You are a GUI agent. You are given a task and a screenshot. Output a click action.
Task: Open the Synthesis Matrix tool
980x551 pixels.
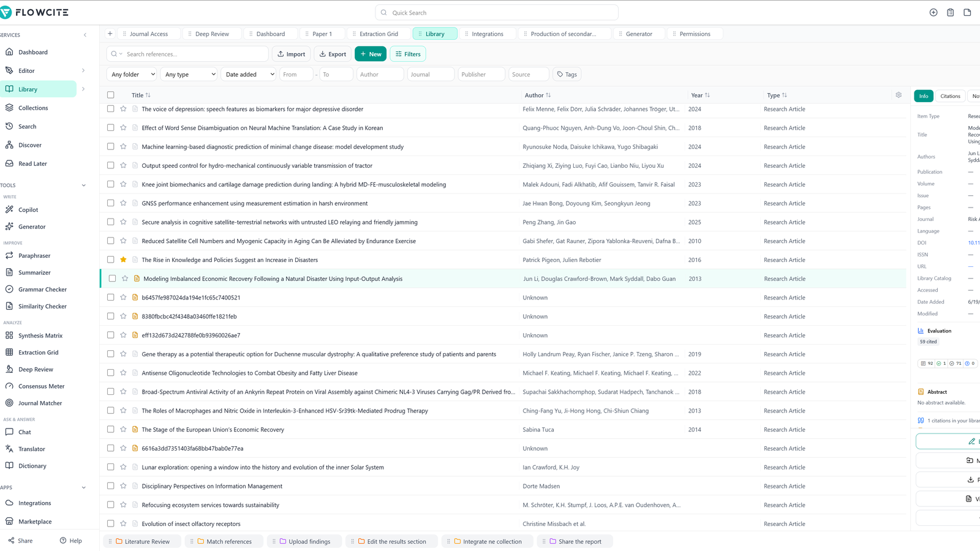pos(40,335)
